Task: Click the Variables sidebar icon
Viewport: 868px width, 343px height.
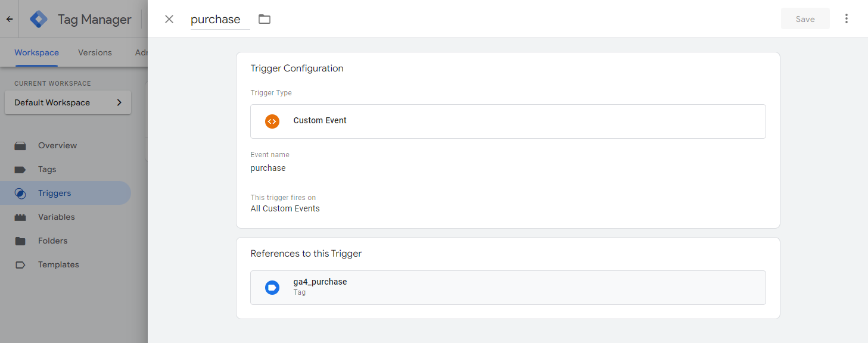Action: 20,217
